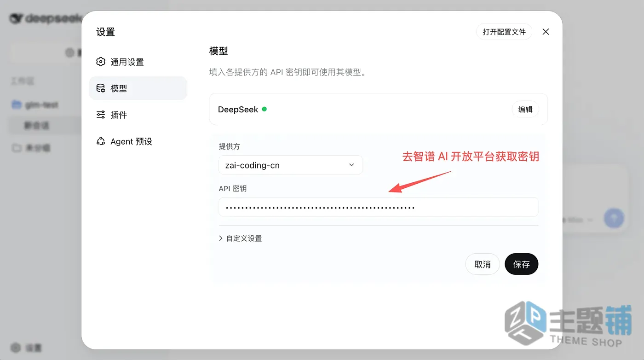644x360 pixels.
Task: Click the database icon beside 模型
Action: point(101,88)
